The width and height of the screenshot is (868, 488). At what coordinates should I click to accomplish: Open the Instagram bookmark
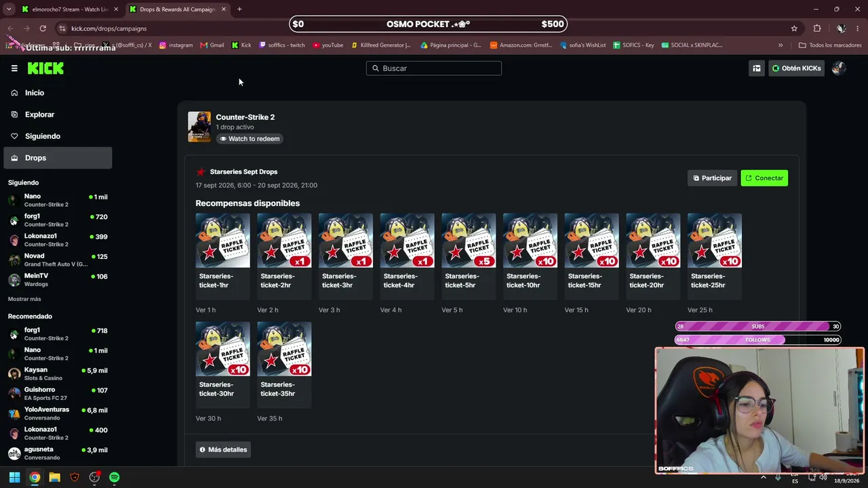pos(176,45)
